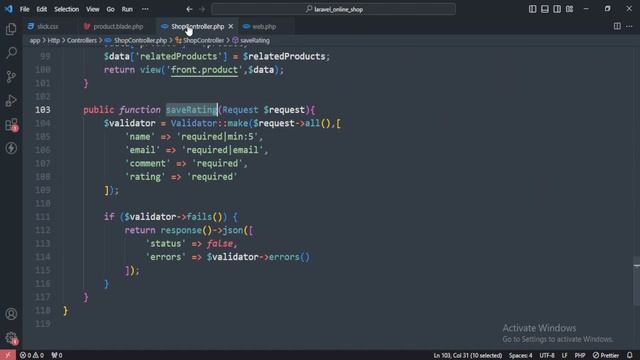Split the editor to the right
640x360 pixels.
[x=617, y=27]
